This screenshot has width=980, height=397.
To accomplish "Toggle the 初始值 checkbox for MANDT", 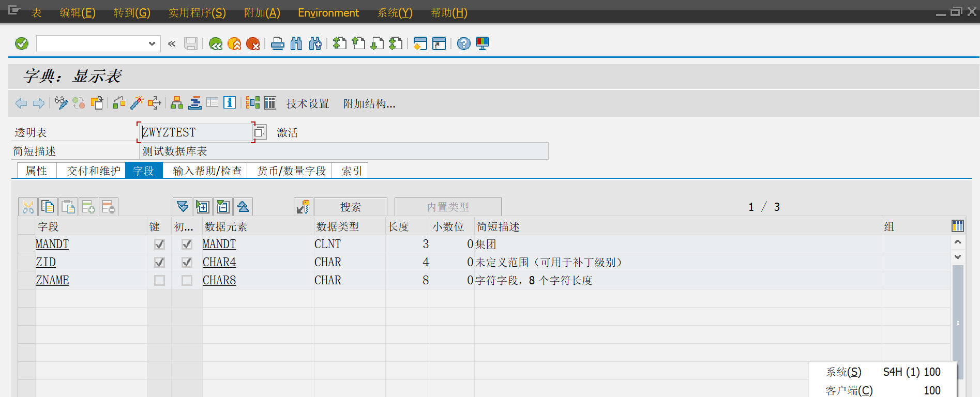I will pyautogui.click(x=187, y=244).
